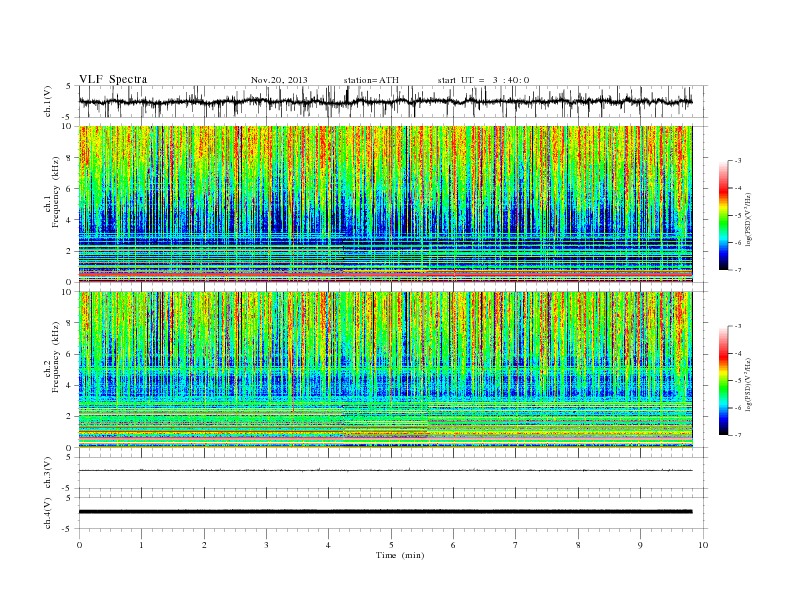The width and height of the screenshot is (792, 612).
Task: Click time-axis tick label 4
Action: click(x=328, y=545)
